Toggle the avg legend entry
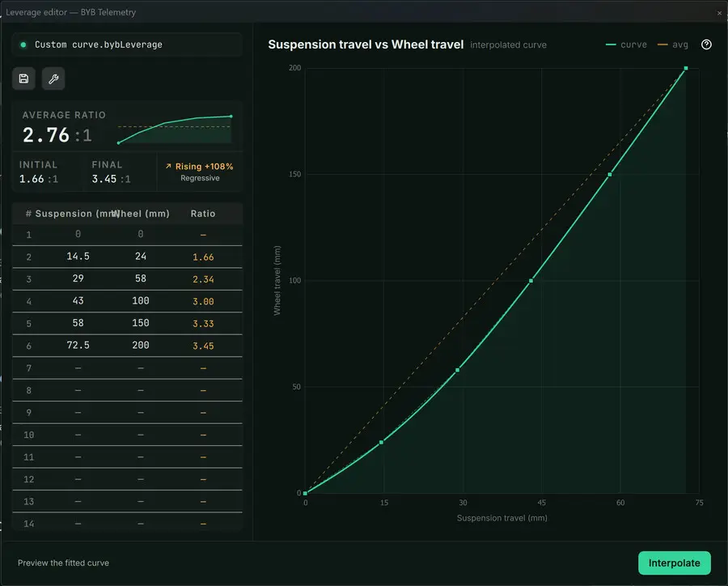The height and width of the screenshot is (586, 728). (x=673, y=45)
